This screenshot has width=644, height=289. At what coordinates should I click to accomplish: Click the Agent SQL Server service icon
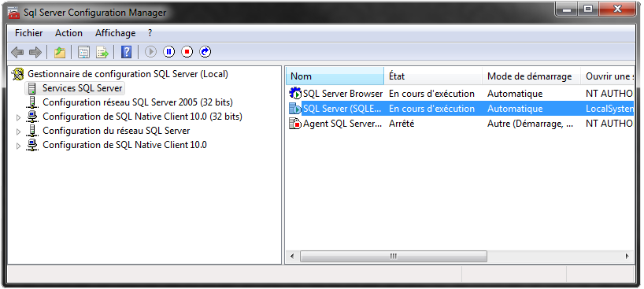click(295, 124)
